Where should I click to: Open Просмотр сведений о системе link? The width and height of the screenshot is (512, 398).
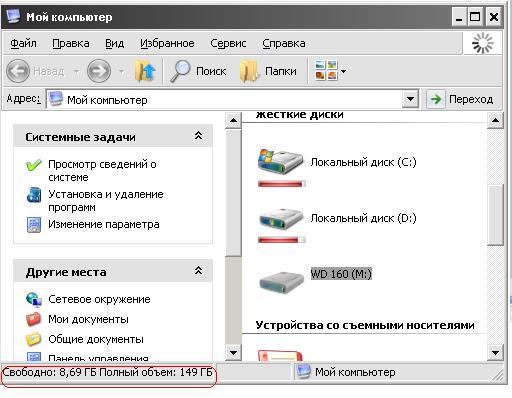click(x=102, y=170)
